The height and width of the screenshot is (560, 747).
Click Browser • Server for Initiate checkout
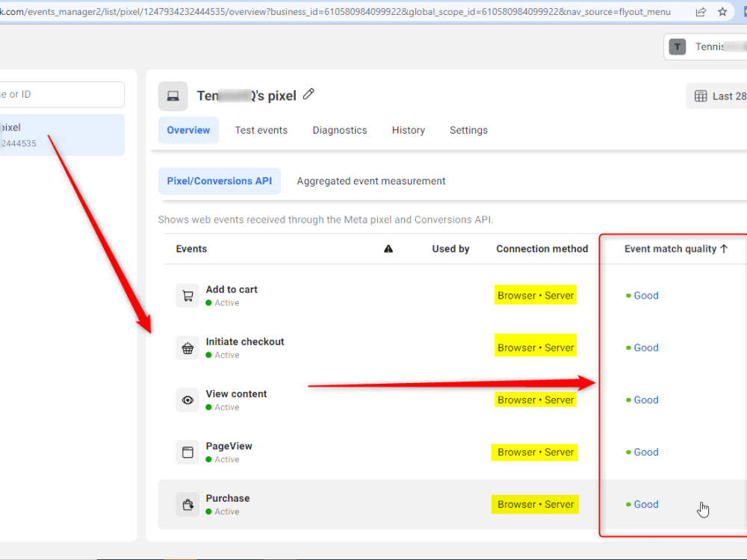[536, 348]
